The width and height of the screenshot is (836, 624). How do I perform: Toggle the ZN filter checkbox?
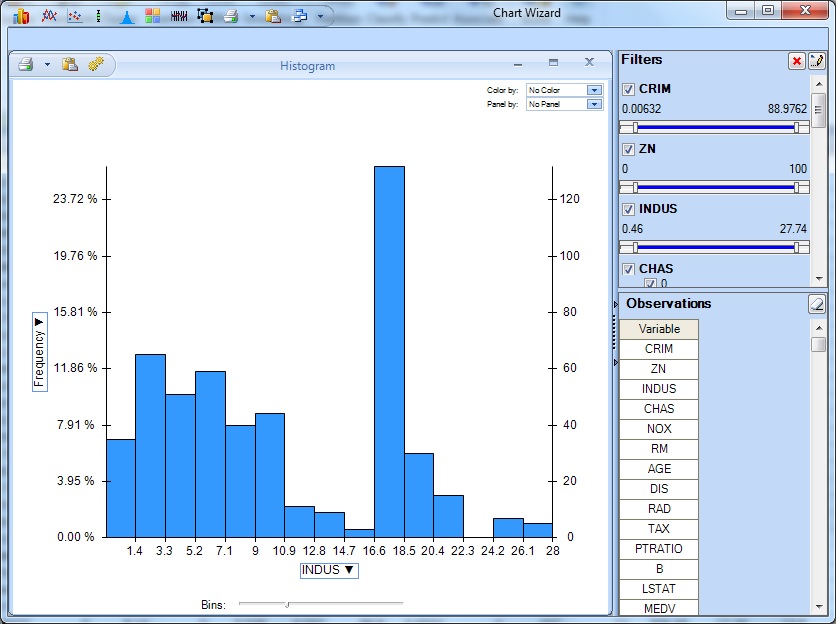pos(629,149)
